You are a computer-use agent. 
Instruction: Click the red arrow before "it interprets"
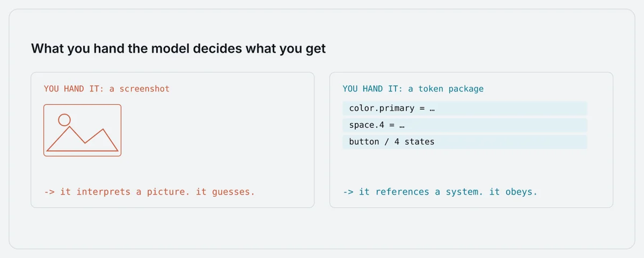coord(49,191)
